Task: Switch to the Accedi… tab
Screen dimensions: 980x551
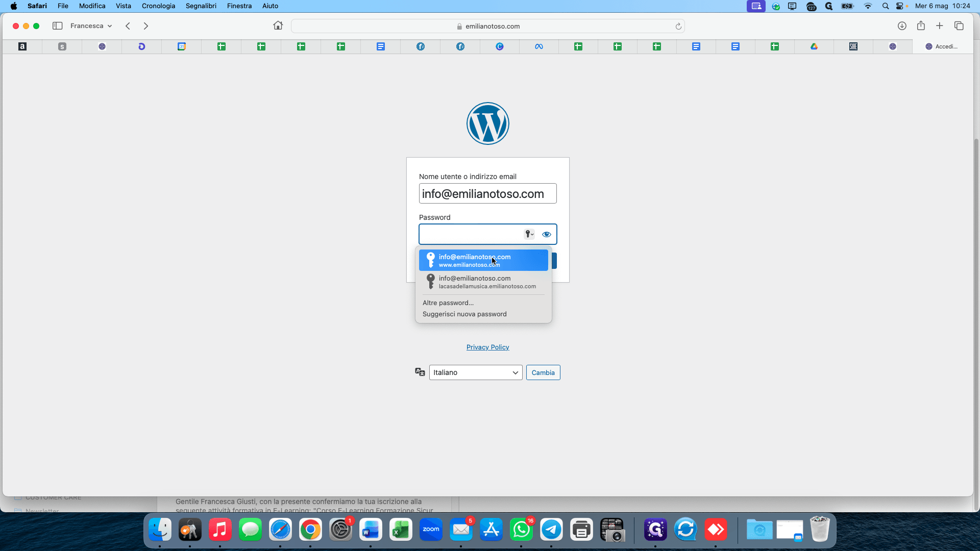Action: coord(942,46)
